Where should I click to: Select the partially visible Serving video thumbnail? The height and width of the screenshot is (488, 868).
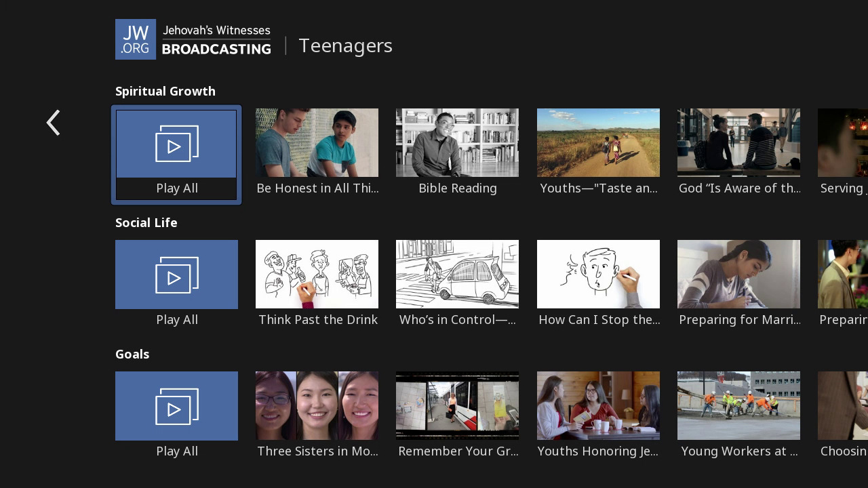(x=843, y=143)
